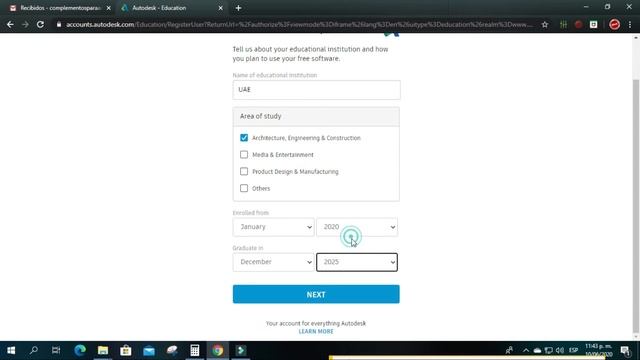640x360 pixels.
Task: Open Graduate in year dropdown 2025
Action: point(357,262)
